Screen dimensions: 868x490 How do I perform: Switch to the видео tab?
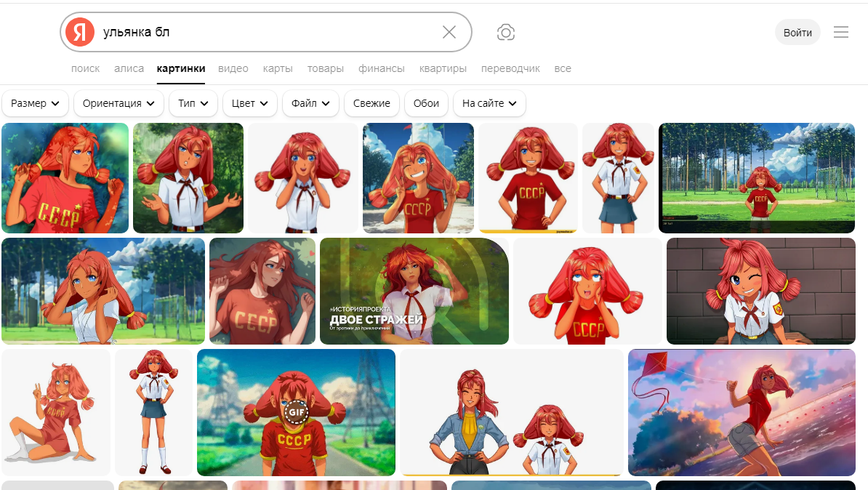233,68
